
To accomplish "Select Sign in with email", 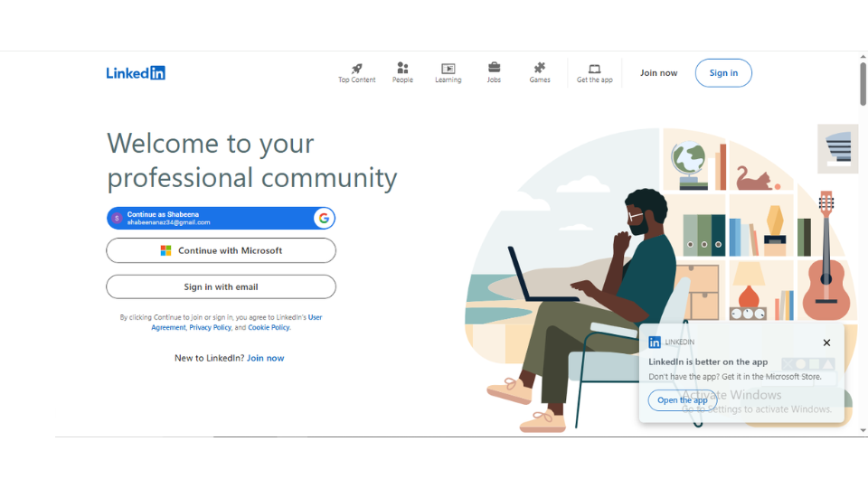I will pos(221,286).
